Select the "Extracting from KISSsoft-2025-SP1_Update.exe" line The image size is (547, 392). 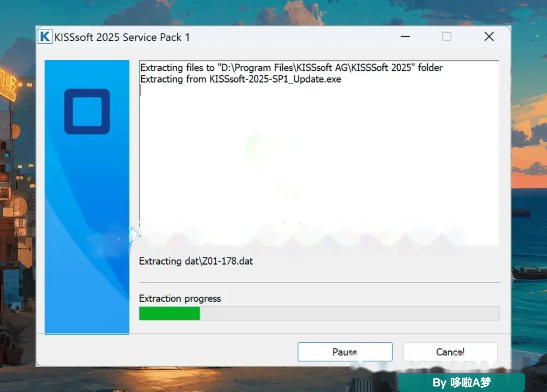coord(241,79)
